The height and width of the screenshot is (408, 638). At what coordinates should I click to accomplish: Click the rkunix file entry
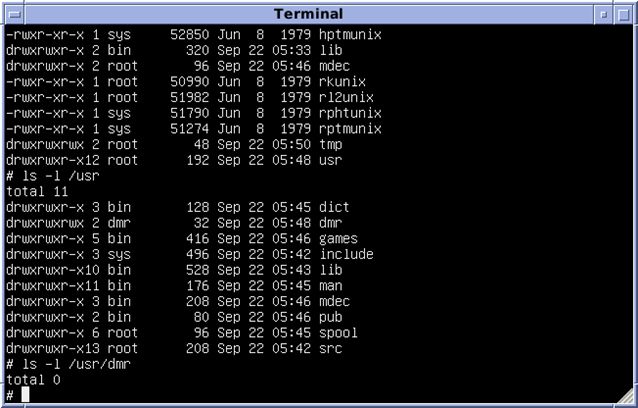coord(342,81)
